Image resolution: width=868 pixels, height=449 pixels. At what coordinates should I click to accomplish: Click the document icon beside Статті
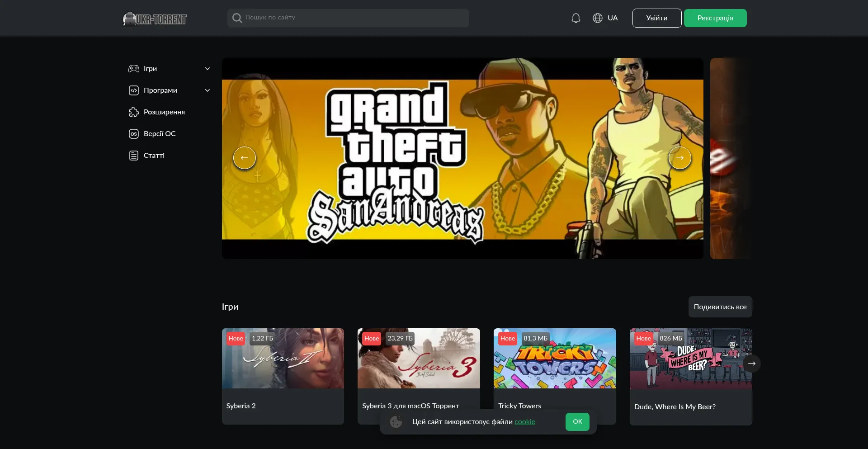coord(134,156)
